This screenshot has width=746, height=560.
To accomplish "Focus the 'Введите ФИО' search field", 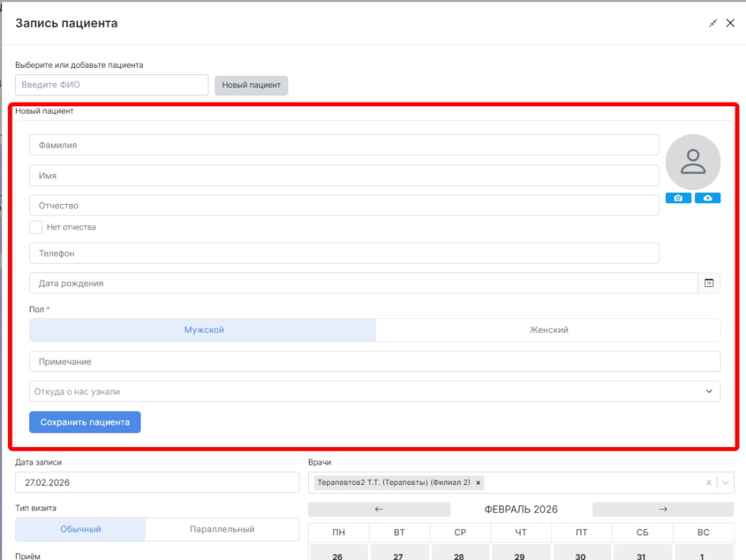I will (x=111, y=85).
